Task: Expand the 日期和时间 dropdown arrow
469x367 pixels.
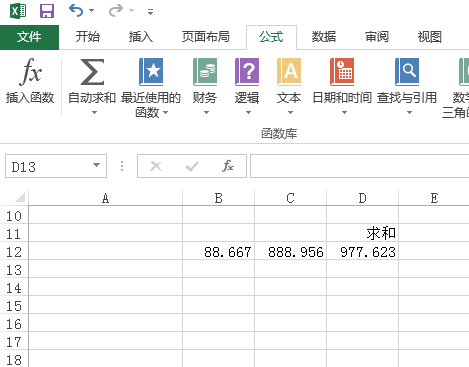Action: pos(344,113)
